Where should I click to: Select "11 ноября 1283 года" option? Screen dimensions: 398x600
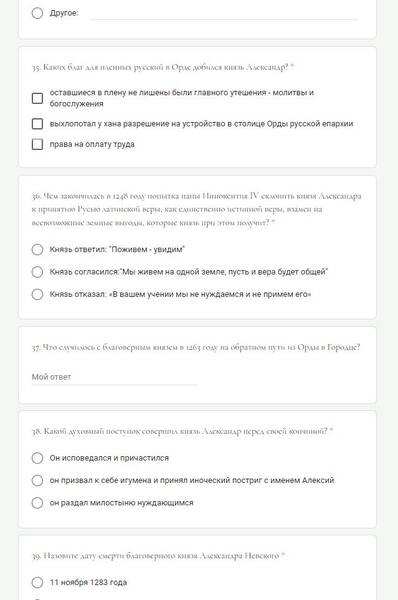click(x=37, y=582)
